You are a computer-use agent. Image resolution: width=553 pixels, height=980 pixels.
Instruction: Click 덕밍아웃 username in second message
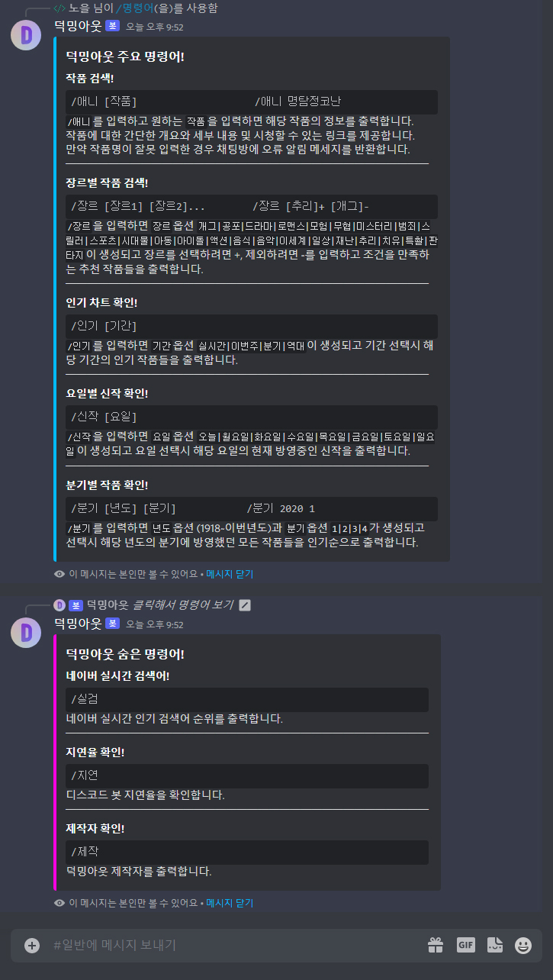pyautogui.click(x=78, y=624)
